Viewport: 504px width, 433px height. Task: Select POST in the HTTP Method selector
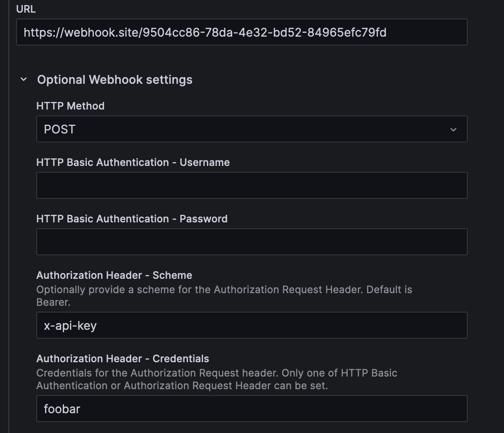252,129
